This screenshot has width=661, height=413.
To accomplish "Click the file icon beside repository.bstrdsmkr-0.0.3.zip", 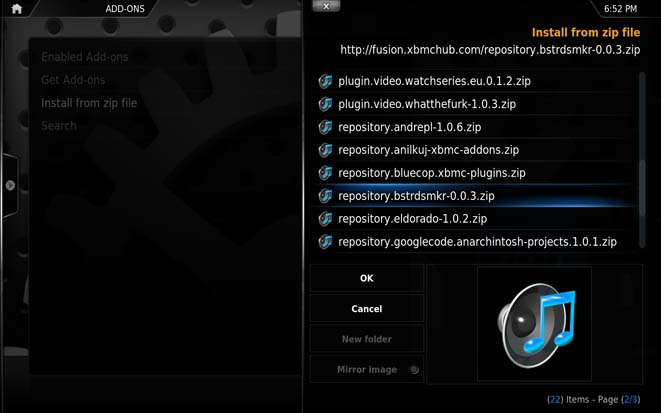I will click(x=325, y=196).
